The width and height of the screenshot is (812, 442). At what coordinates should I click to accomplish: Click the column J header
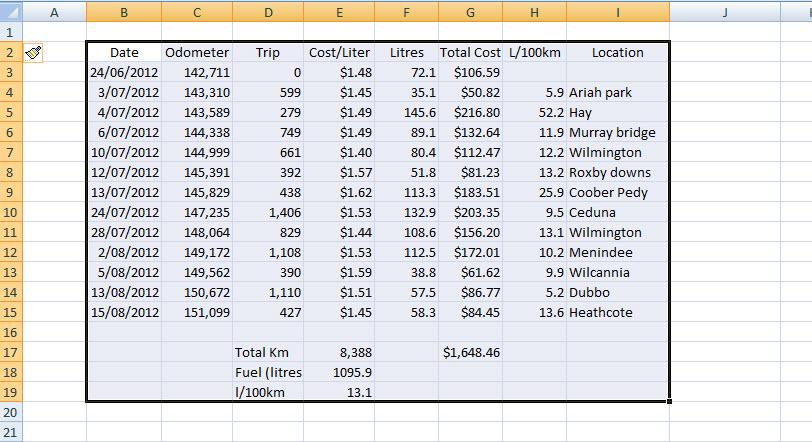pyautogui.click(x=724, y=12)
